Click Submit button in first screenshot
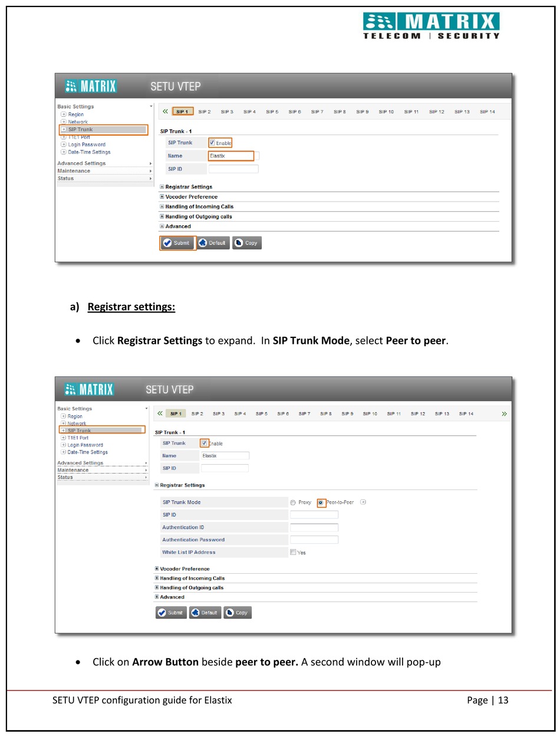Screen dimensions: 560x736 [x=177, y=243]
